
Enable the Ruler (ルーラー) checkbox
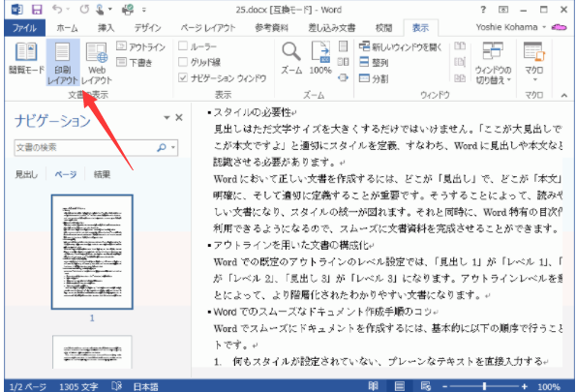pyautogui.click(x=183, y=46)
